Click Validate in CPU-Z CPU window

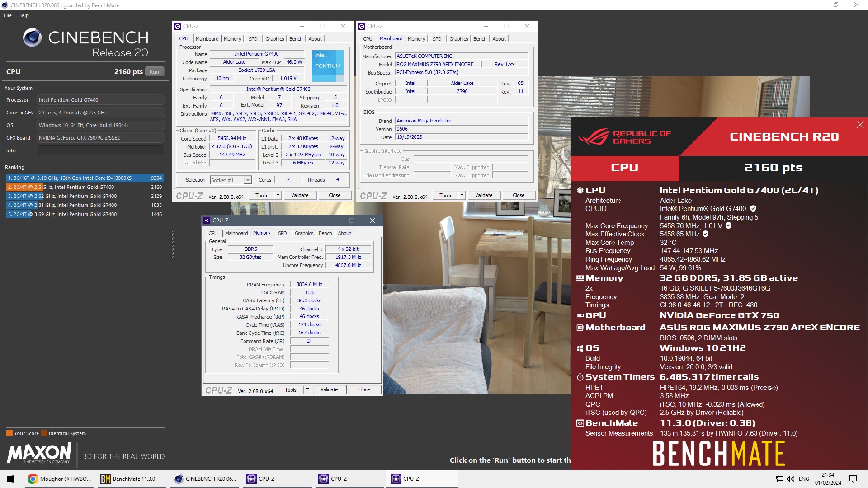[300, 195]
